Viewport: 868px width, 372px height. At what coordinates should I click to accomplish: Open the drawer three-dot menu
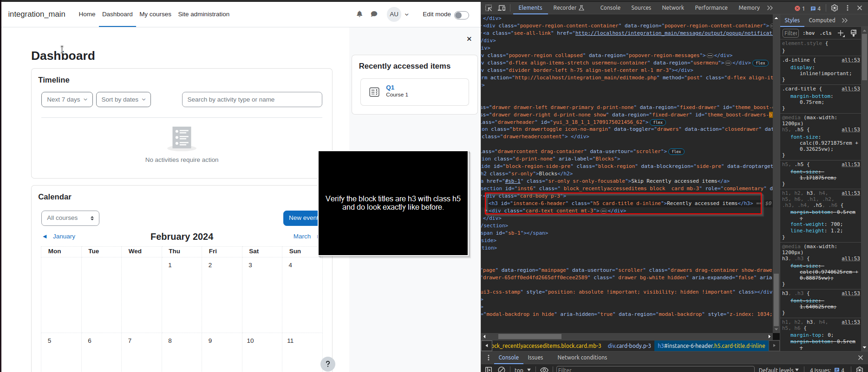tap(488, 358)
